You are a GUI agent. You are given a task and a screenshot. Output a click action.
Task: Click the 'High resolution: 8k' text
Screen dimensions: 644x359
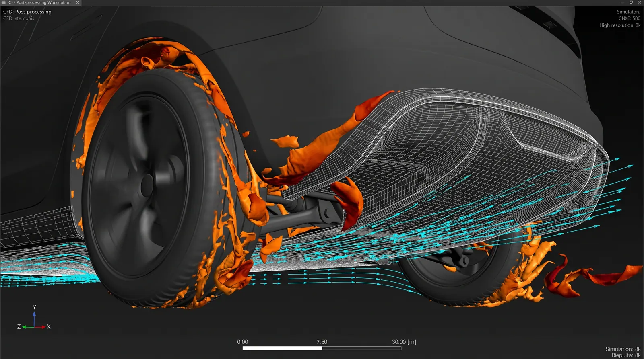tap(620, 25)
